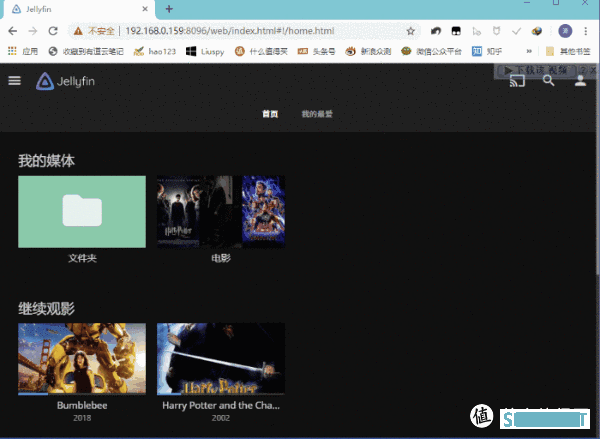Open the user profile icon

coord(580,81)
